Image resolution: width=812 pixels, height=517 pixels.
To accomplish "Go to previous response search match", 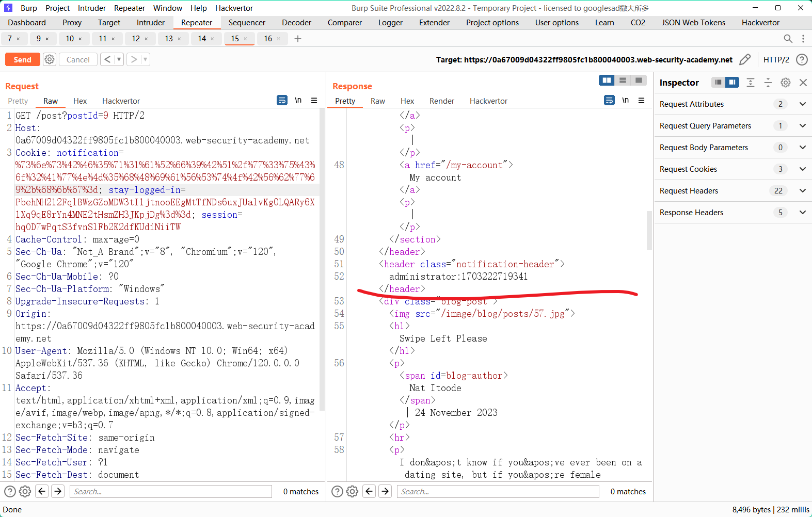I will pyautogui.click(x=370, y=491).
